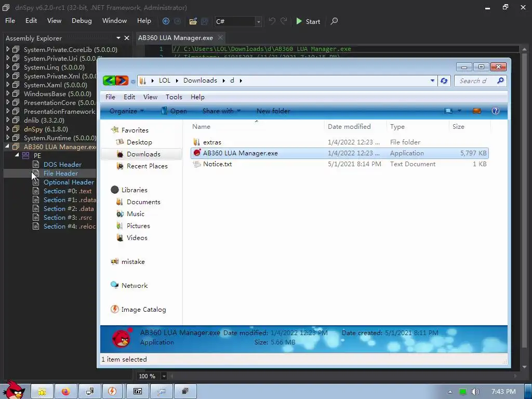Select Section #3: .rsrc item
The image size is (532, 399).
(68, 218)
